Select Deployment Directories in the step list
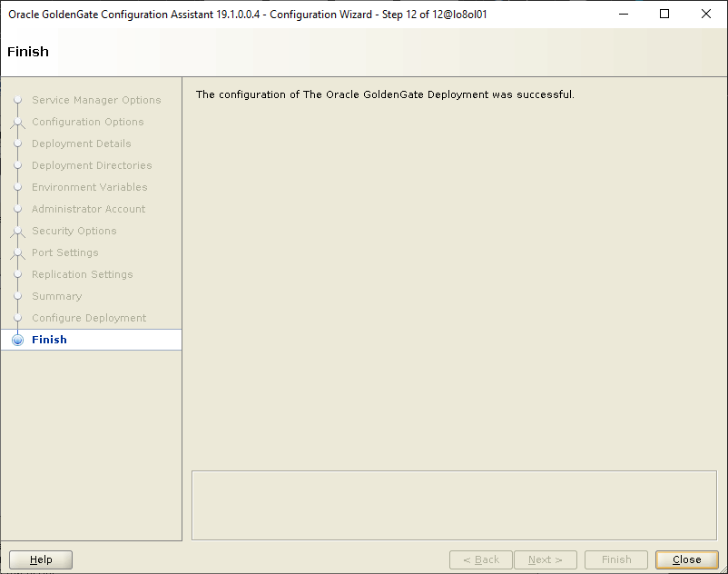This screenshot has height=574, width=728. [x=92, y=165]
